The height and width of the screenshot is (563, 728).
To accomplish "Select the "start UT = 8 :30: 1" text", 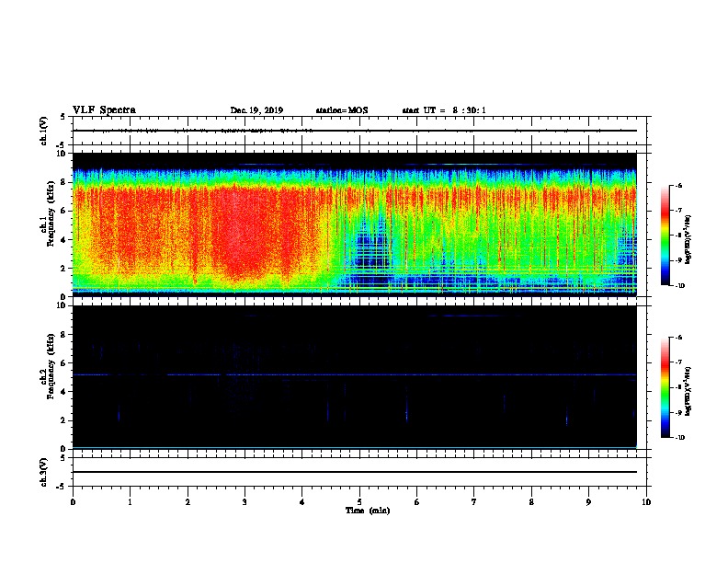I will click(x=444, y=110).
